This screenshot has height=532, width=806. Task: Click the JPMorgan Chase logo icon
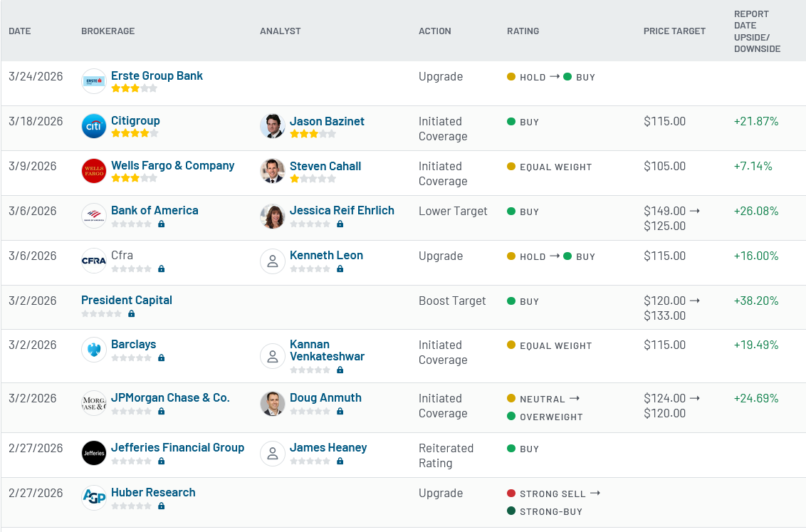pyautogui.click(x=94, y=403)
